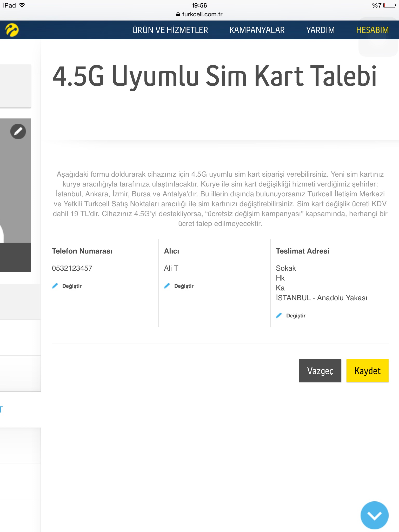Tap the turkcell.com.tr address bar
Screen dimensions: 399x532
tap(199, 14)
